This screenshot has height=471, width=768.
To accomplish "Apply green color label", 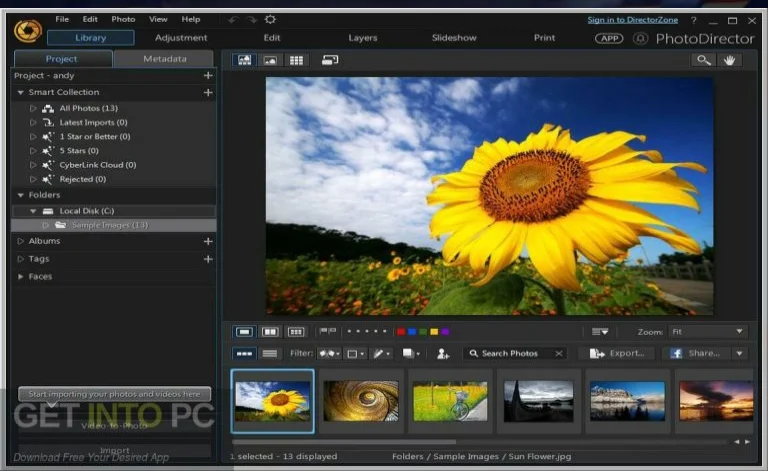I will click(x=423, y=332).
